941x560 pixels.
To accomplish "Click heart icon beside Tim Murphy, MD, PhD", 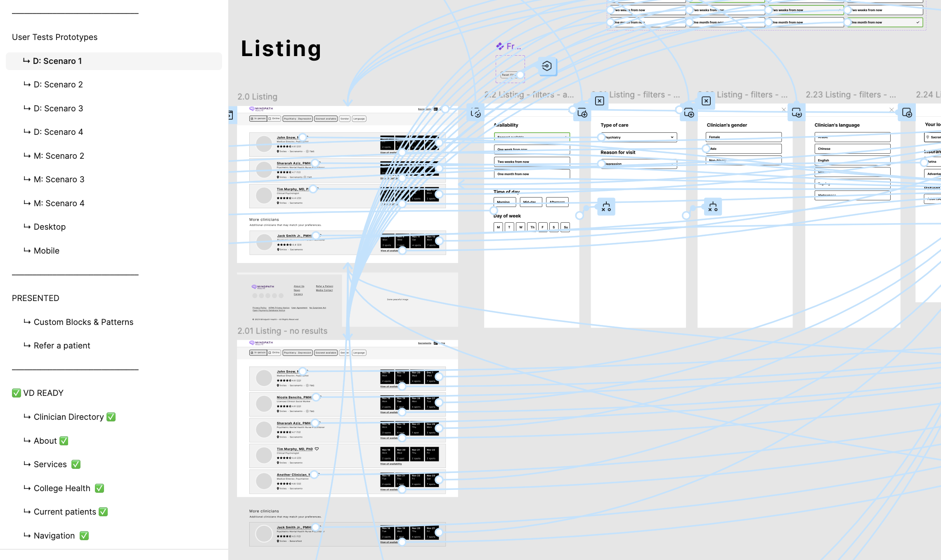I will pos(317,449).
